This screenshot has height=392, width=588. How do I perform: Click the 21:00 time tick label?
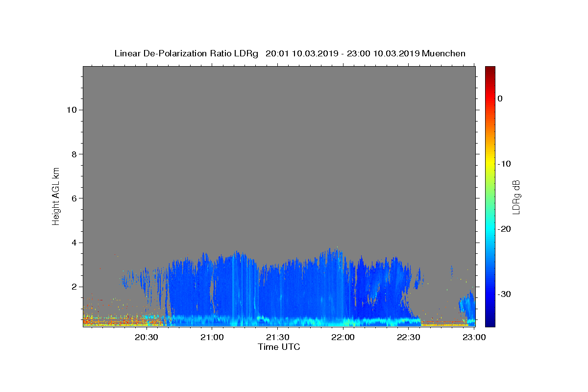click(212, 337)
